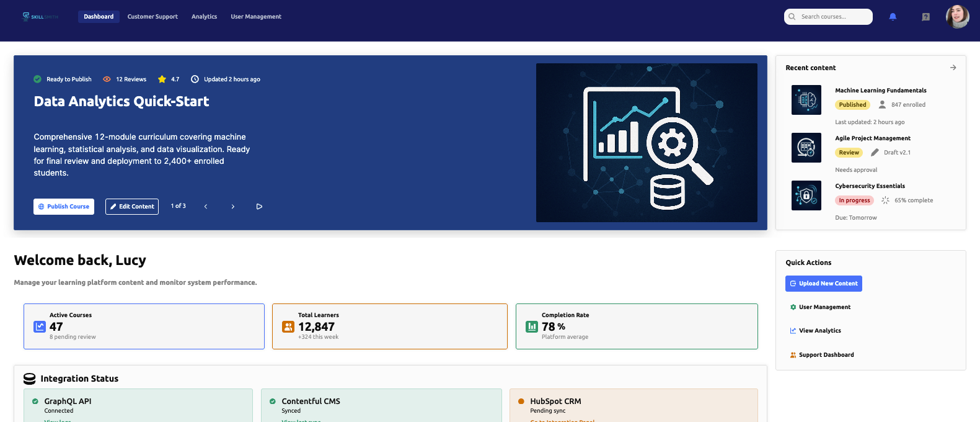This screenshot has height=422, width=980.
Task: Open User Management in top navigation
Action: [x=256, y=17]
